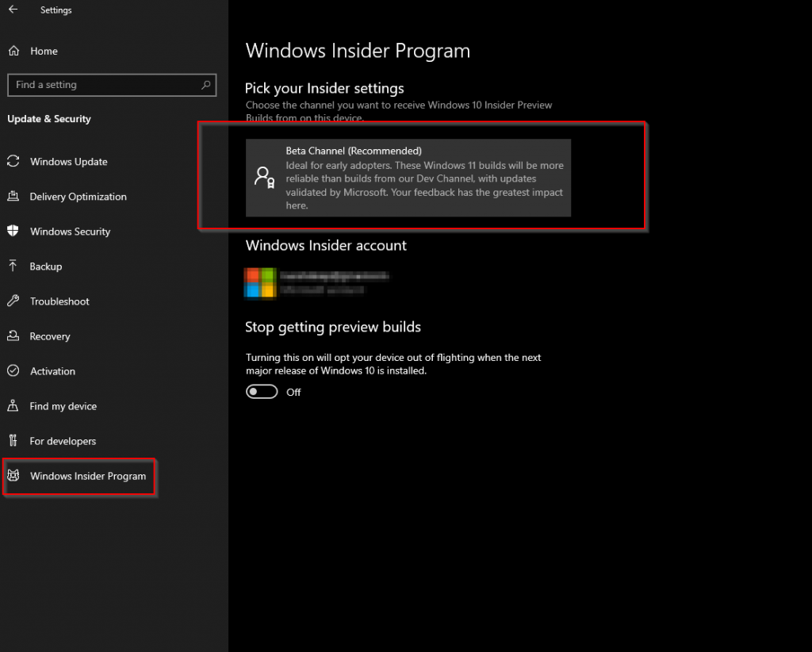This screenshot has height=652, width=812.
Task: Click the Windows Security shield icon
Action: (x=13, y=231)
